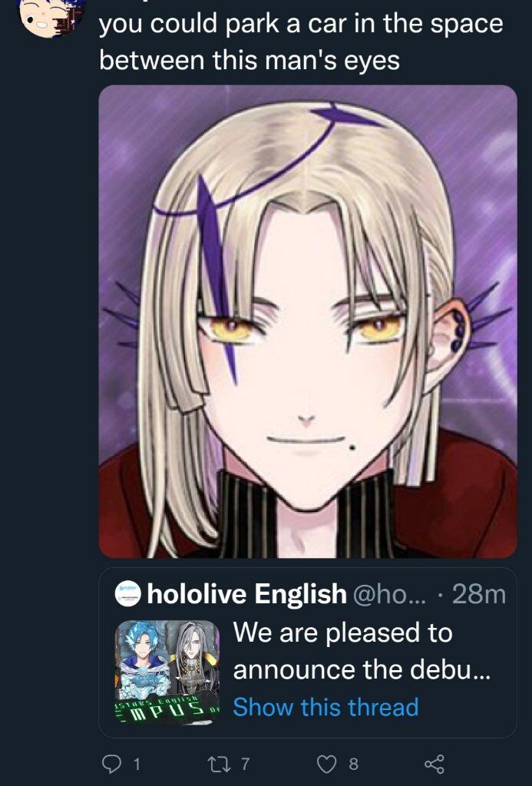Click the reply speech bubble icon
This screenshot has width=532, height=786.
[x=111, y=764]
